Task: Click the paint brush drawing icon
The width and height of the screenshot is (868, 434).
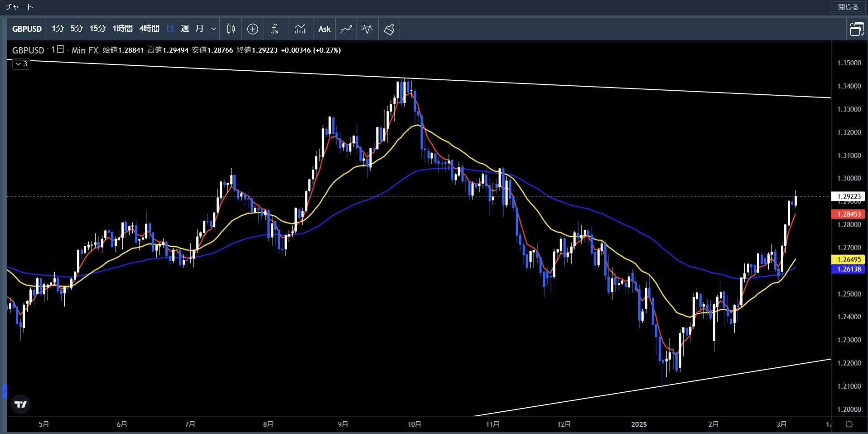Action: (x=389, y=29)
